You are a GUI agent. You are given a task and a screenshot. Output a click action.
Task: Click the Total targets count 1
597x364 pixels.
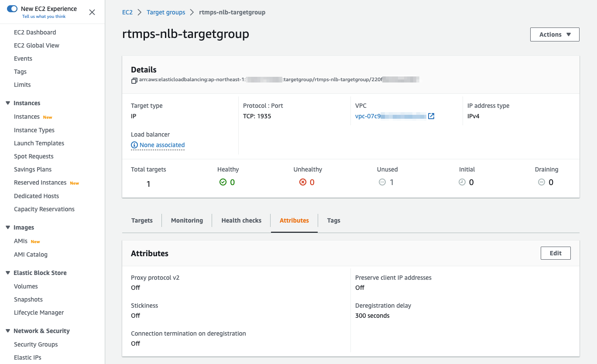(x=148, y=184)
